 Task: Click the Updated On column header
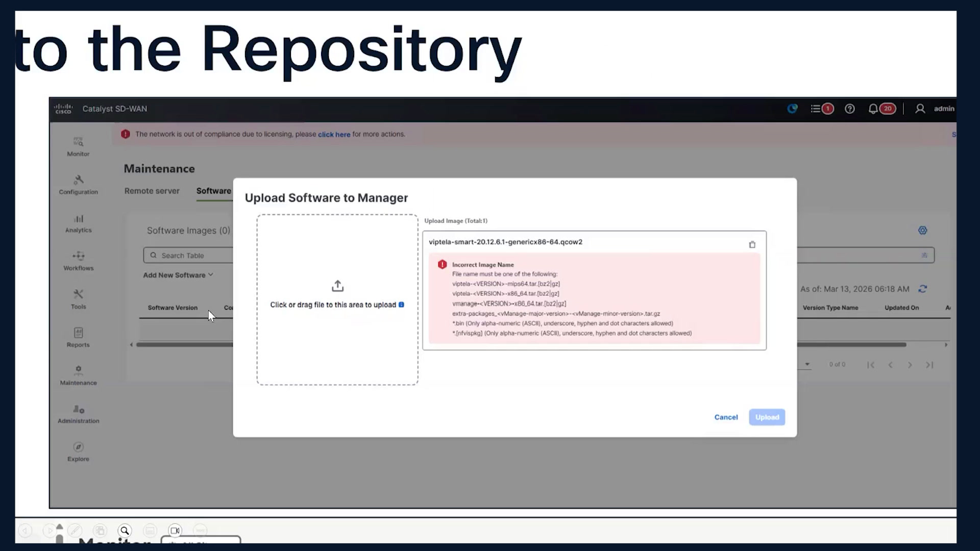901,308
